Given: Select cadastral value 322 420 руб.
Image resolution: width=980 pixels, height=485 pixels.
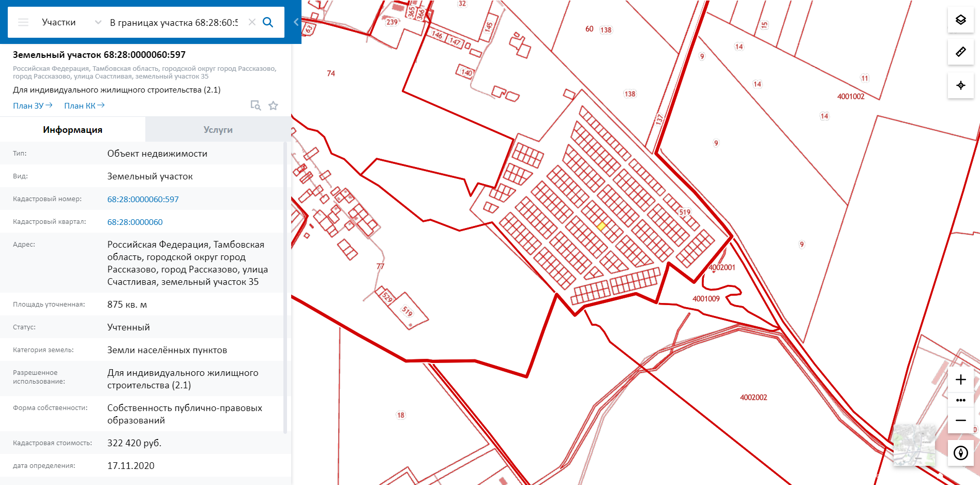Looking at the screenshot, I should [134, 443].
